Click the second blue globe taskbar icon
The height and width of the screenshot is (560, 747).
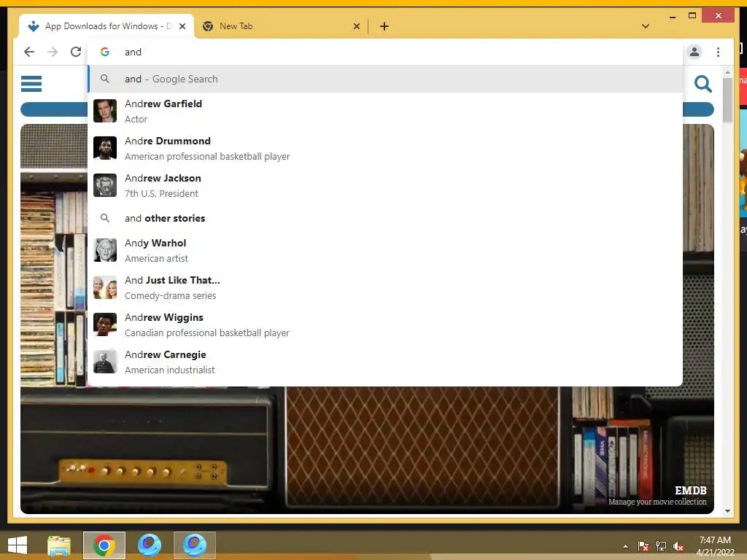(194, 545)
